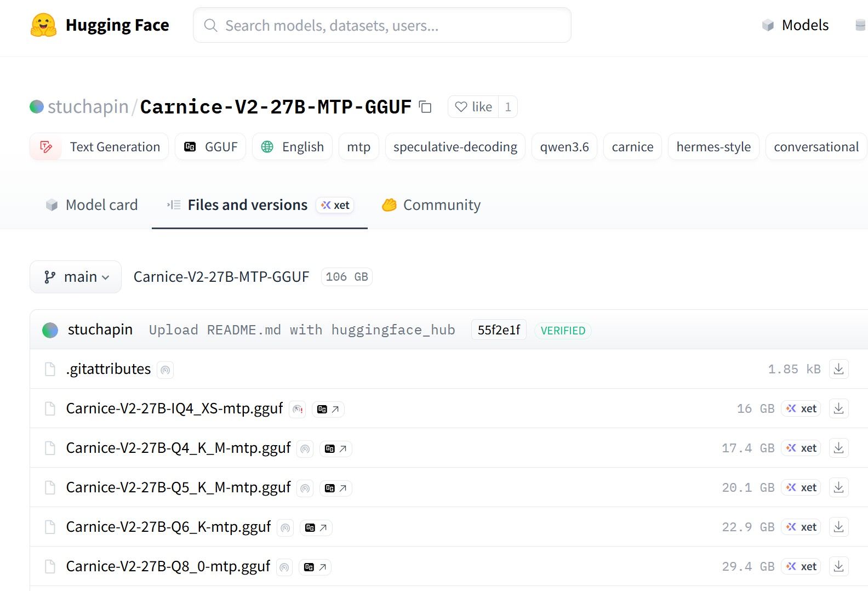Viewport: 868px width, 591px height.
Task: Open GGUF viewer for Q4_K_M file
Action: [336, 448]
